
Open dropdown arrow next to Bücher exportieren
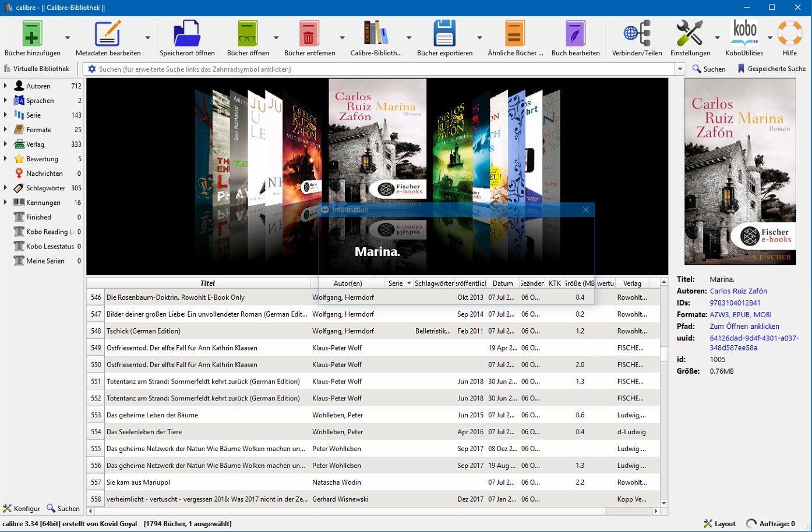tap(479, 38)
